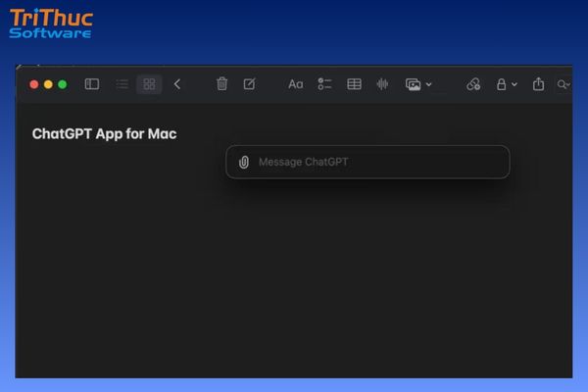Viewport: 588px width, 392px height.
Task: Click the lock note icon
Action: (501, 84)
